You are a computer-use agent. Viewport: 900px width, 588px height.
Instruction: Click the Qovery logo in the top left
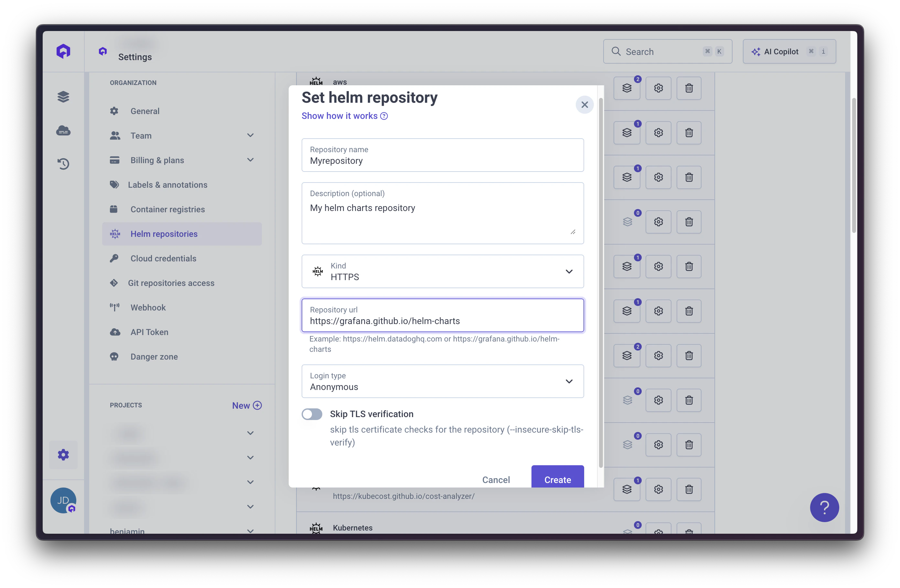point(63,51)
